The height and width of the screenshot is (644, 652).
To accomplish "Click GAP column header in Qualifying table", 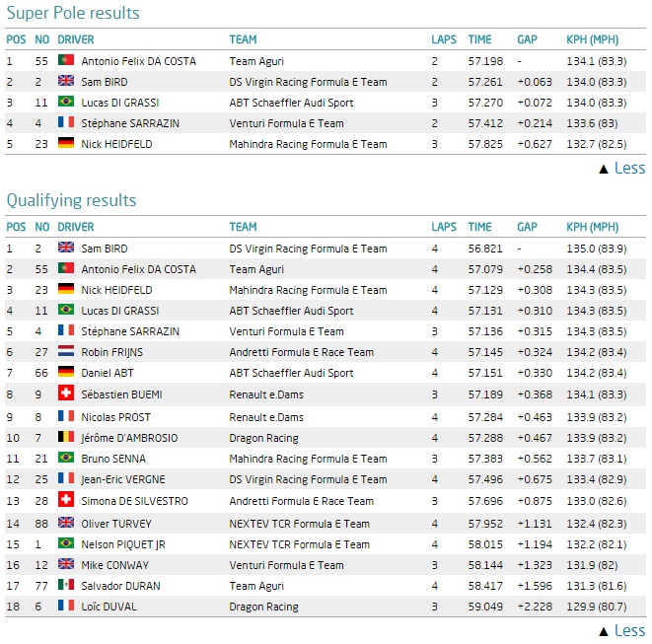I will pos(528,227).
